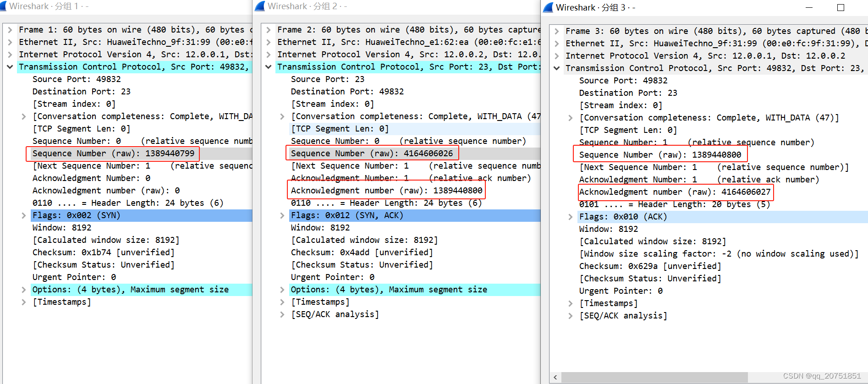
Task: Select Acknowledgment number (raw): 4164606027 row
Action: (675, 192)
